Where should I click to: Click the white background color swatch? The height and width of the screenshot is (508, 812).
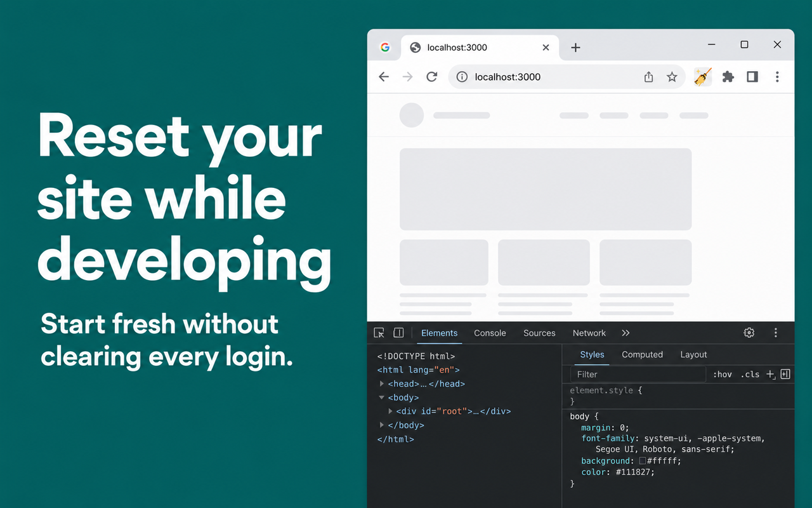(643, 461)
